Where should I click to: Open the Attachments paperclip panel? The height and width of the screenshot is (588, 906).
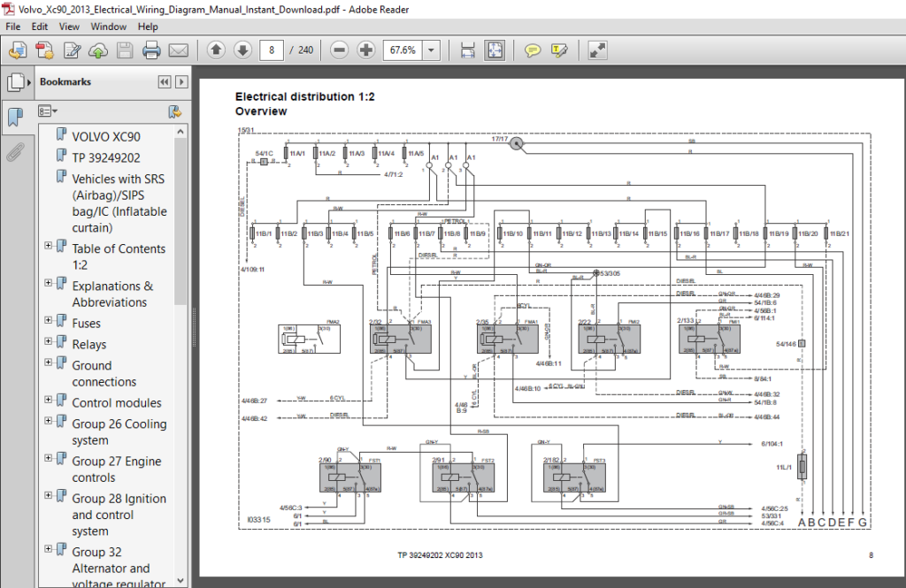15,152
